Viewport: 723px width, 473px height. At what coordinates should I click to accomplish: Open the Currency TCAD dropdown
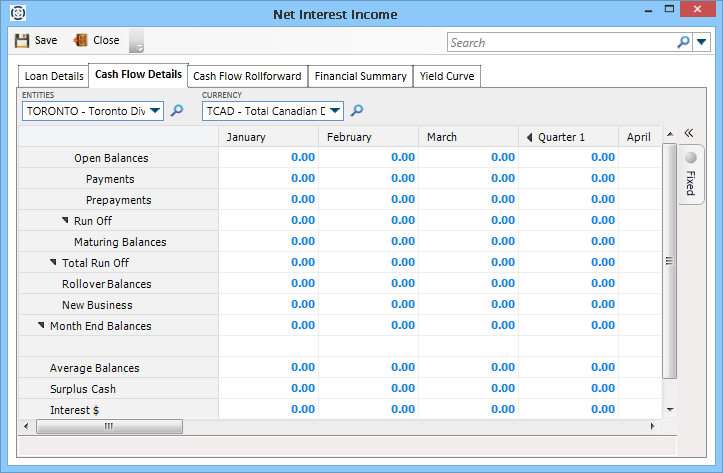coord(335,111)
